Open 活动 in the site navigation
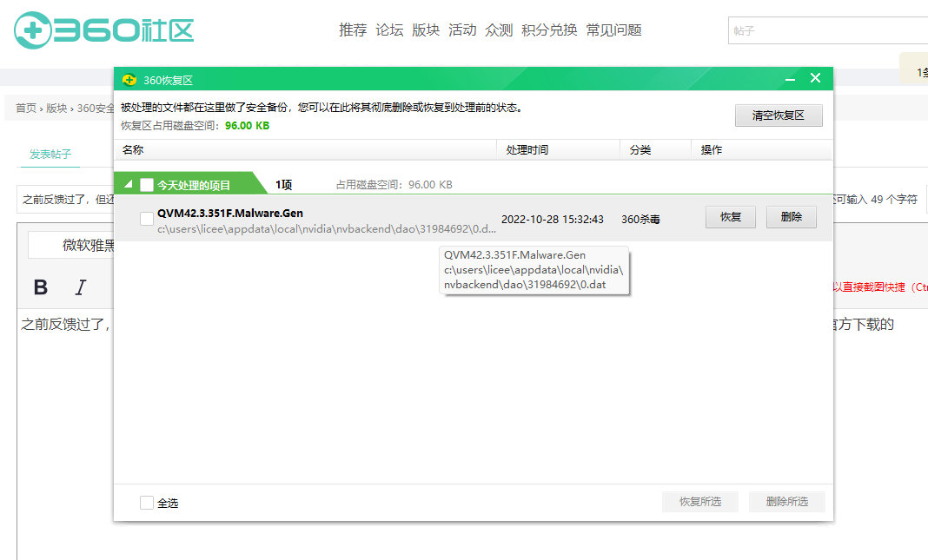Screen dimensions: 928x560 click(x=462, y=30)
